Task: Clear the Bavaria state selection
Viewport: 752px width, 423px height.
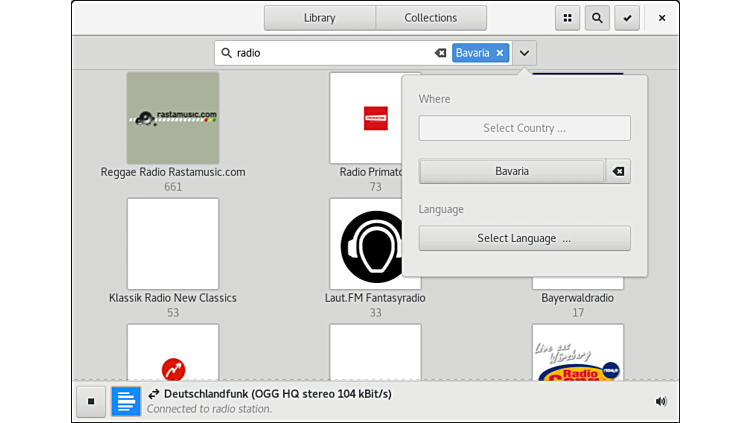Action: pyautogui.click(x=618, y=171)
